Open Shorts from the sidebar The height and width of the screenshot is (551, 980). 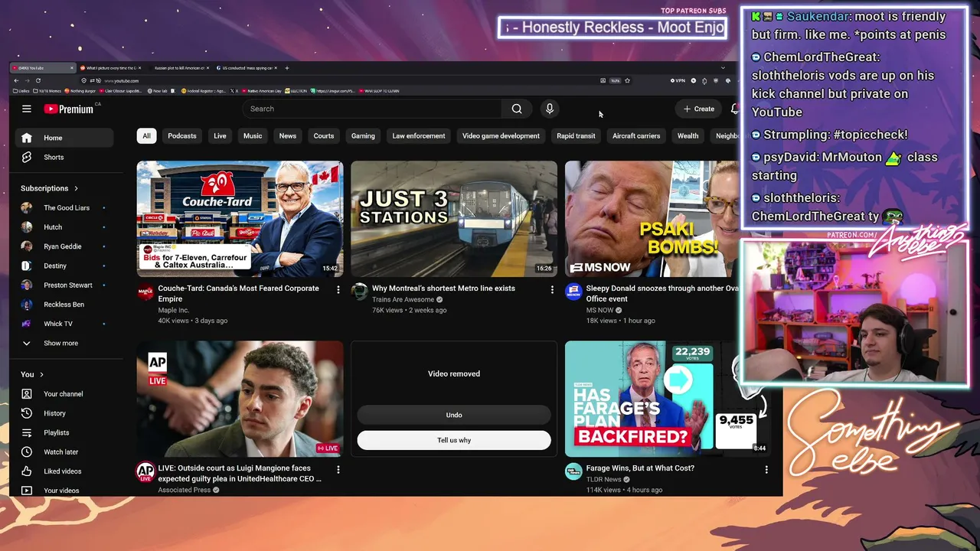coord(64,157)
